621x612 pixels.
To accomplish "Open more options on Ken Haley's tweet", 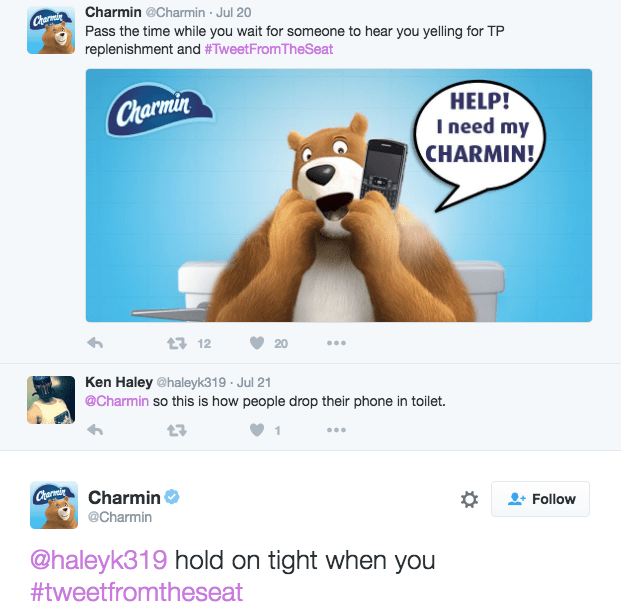I will coord(336,430).
